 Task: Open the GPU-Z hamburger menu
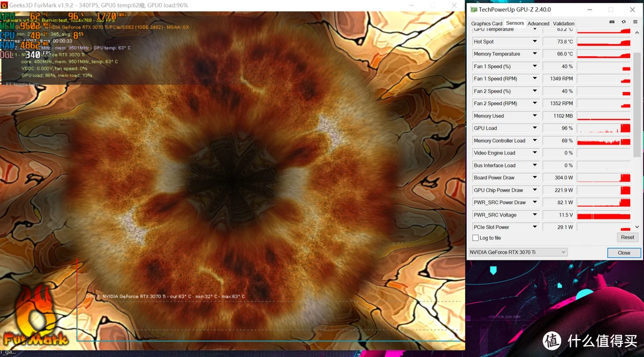636,22
